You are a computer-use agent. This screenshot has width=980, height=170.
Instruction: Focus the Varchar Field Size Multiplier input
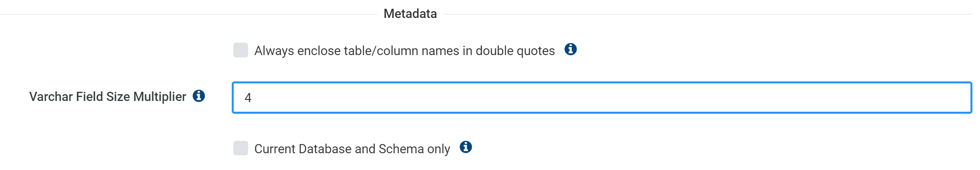click(602, 98)
